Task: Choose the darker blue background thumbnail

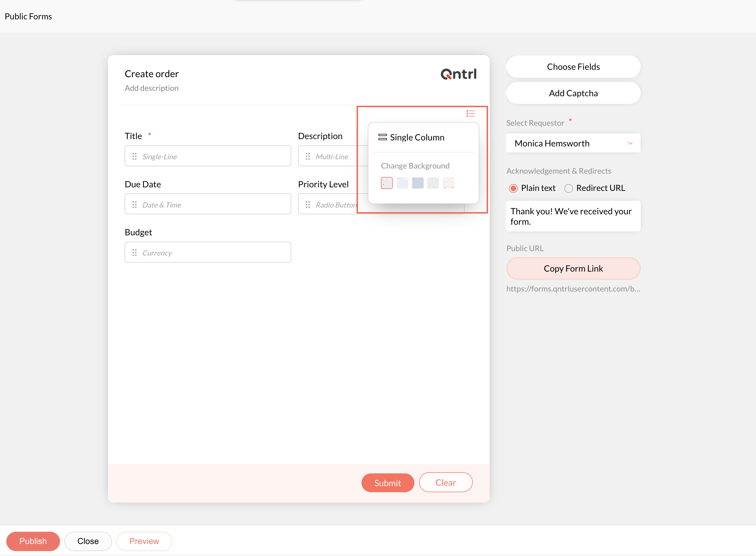Action: coord(418,183)
